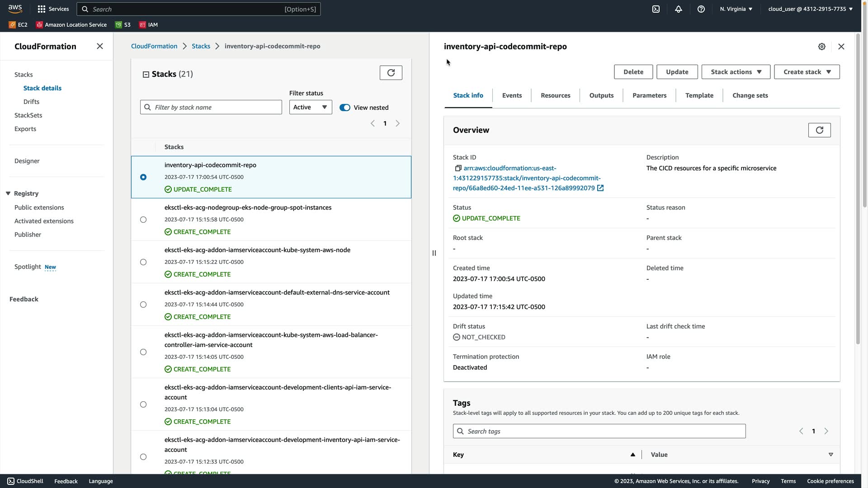Switch to the Template tab
Image resolution: width=868 pixels, height=488 pixels.
[x=699, y=95]
